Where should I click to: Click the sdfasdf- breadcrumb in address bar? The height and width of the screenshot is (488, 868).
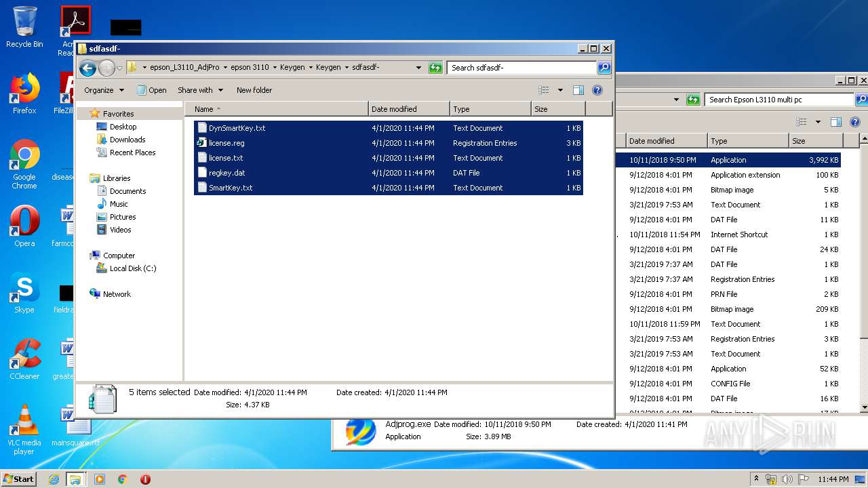(x=366, y=68)
